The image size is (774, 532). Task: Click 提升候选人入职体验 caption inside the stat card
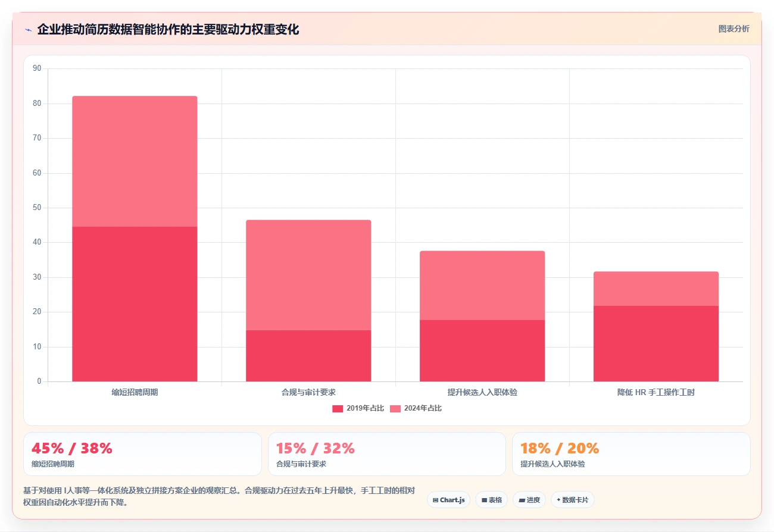[x=553, y=464]
